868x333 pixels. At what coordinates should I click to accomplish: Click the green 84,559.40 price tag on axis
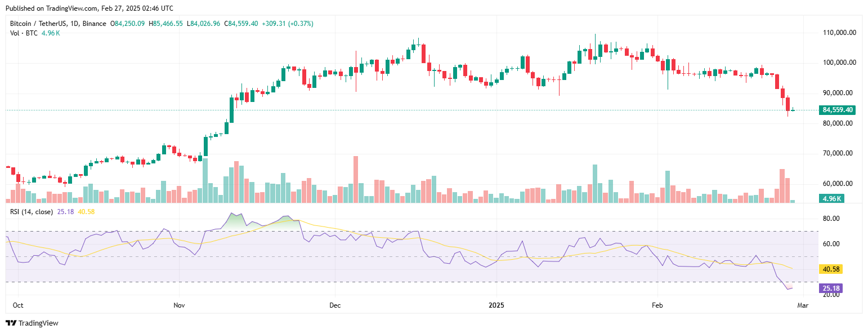[838, 110]
